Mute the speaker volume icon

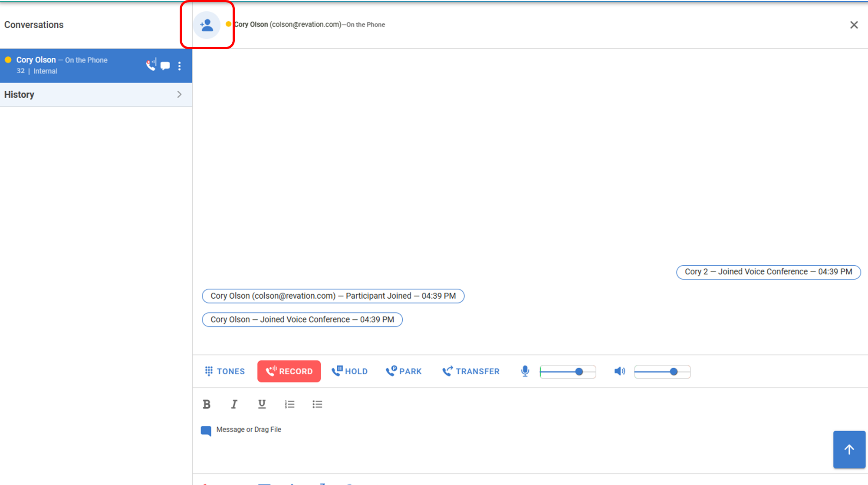619,371
